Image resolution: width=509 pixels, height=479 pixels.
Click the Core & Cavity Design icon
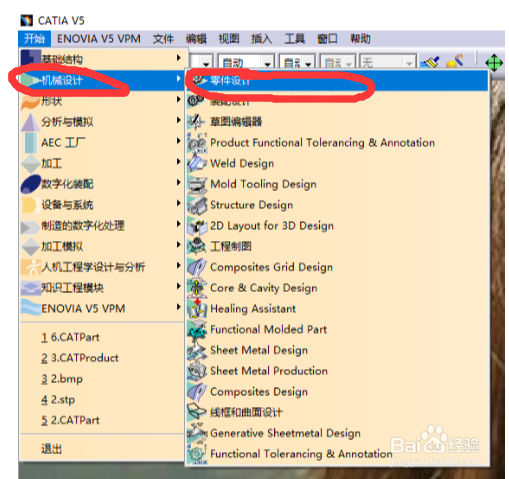197,287
